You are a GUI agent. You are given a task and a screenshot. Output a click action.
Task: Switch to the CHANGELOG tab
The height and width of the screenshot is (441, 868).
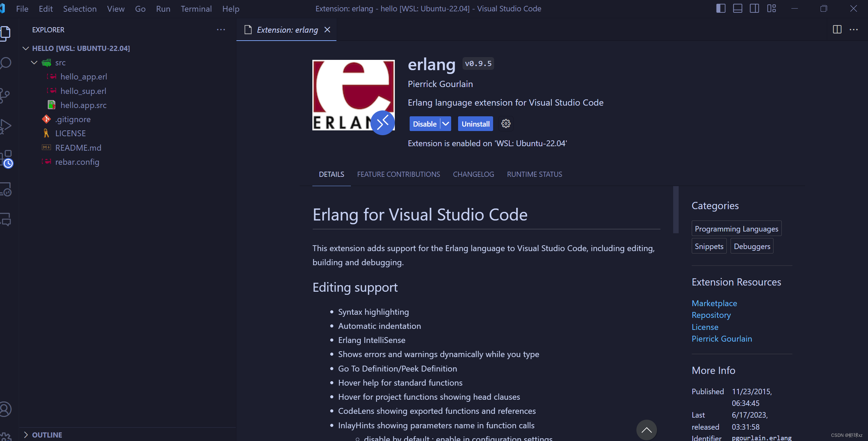coord(473,174)
